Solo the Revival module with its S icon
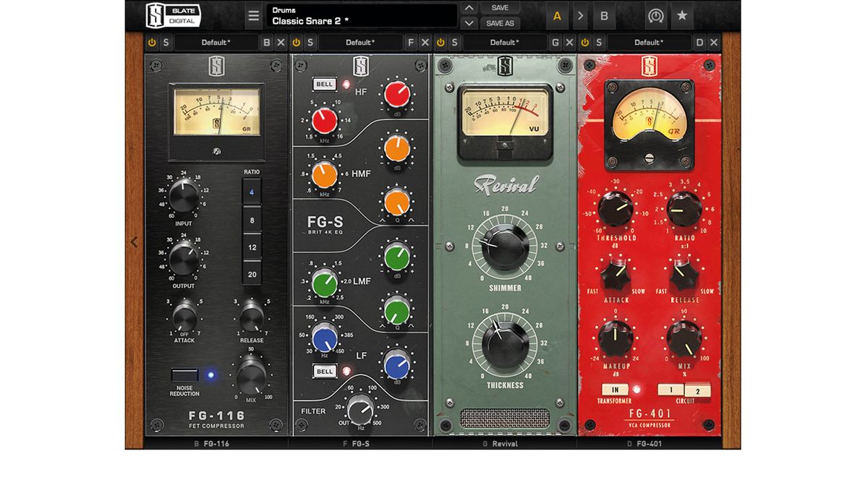This screenshot has height=488, width=868. pyautogui.click(x=453, y=42)
